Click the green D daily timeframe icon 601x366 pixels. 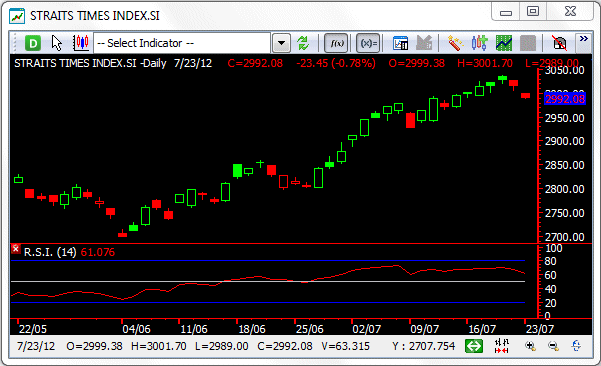coord(33,43)
